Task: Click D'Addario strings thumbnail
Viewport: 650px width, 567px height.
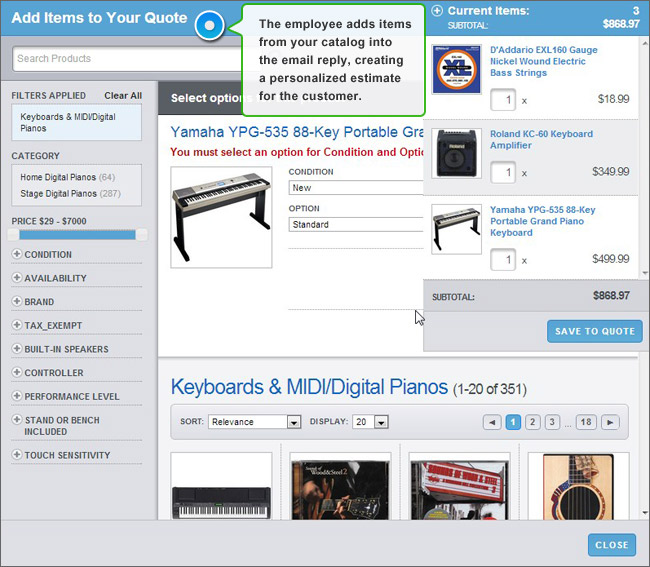Action: click(x=456, y=69)
